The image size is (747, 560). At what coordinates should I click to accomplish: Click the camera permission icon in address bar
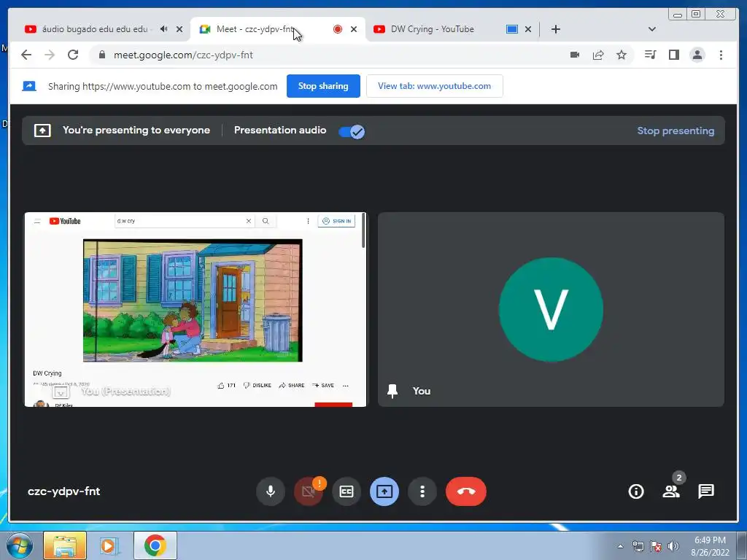click(x=575, y=55)
